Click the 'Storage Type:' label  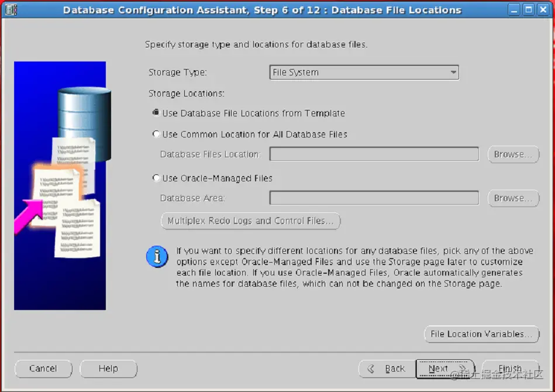tap(177, 72)
